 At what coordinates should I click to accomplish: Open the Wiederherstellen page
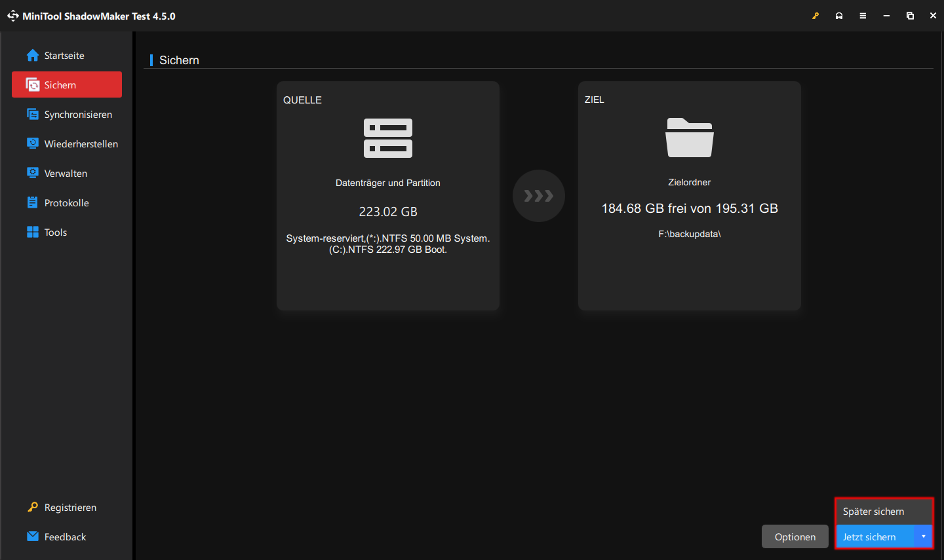point(72,144)
